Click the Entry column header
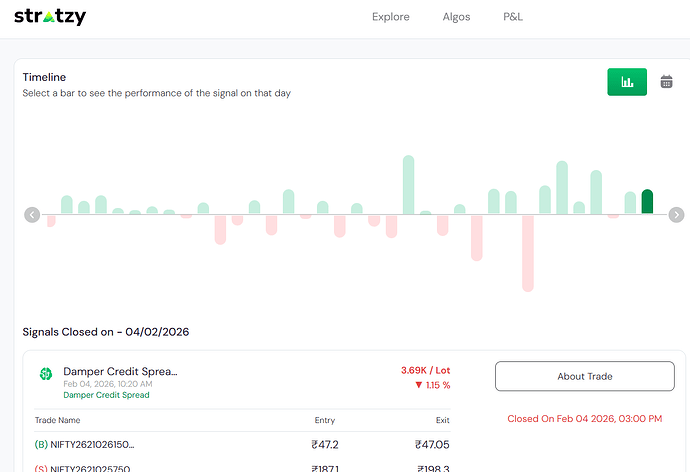The image size is (690, 472). pos(323,420)
